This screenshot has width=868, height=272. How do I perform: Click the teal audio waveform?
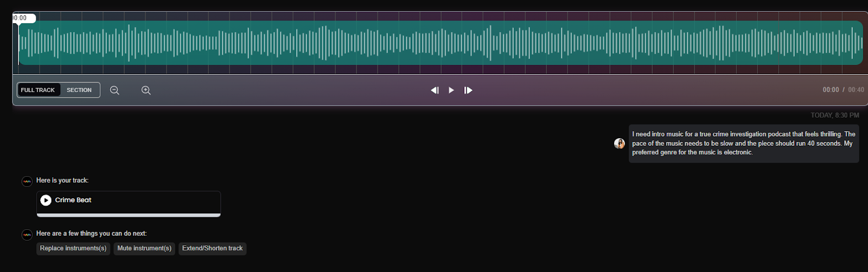[x=441, y=43]
